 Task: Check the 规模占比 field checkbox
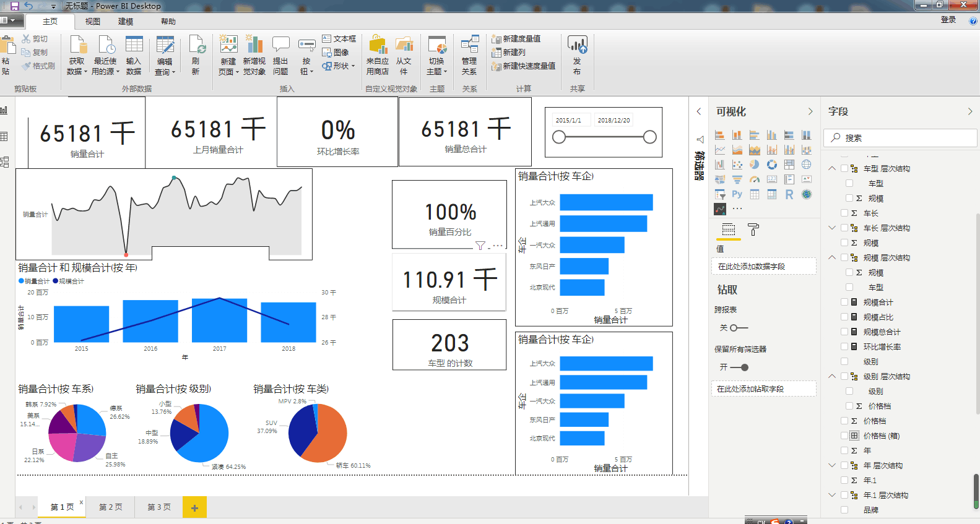pyautogui.click(x=844, y=317)
